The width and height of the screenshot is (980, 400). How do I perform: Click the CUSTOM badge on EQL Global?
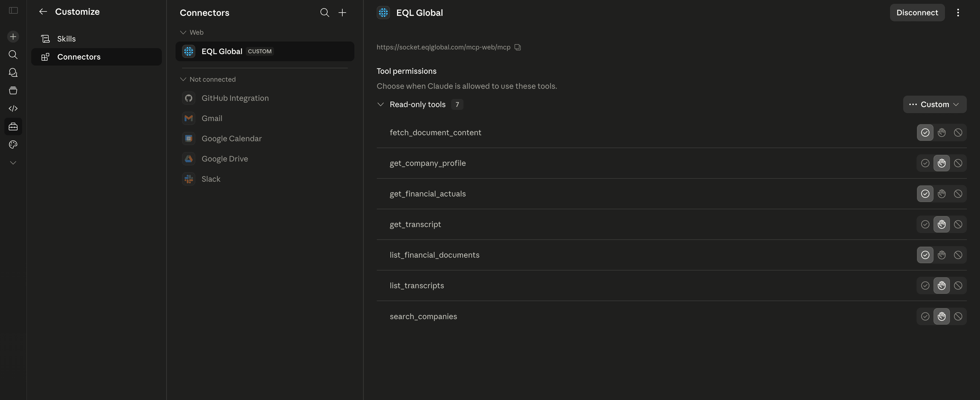point(259,51)
